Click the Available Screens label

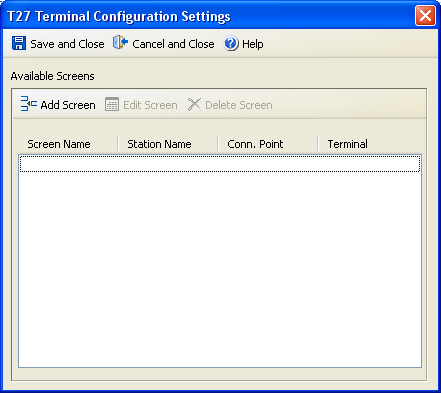(x=53, y=76)
